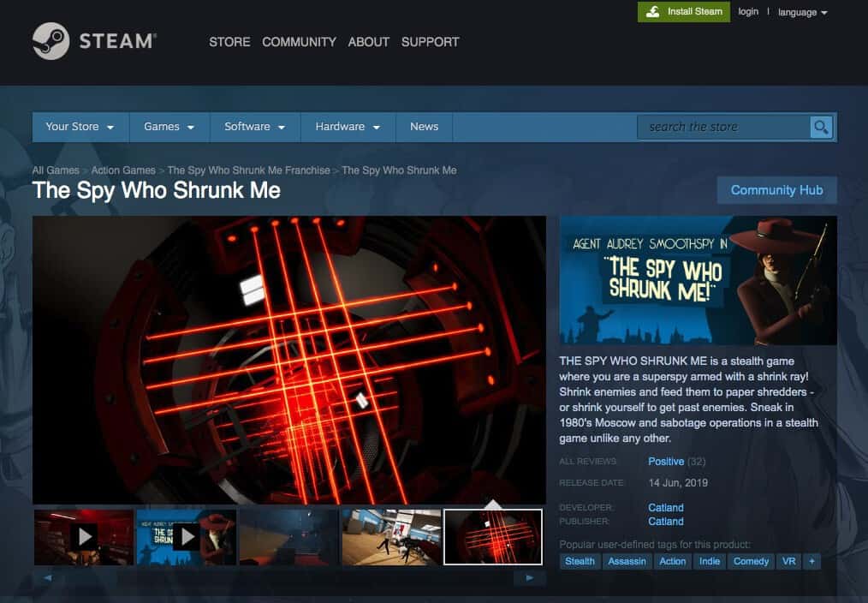Click the main laser grid screenshot

click(x=289, y=360)
